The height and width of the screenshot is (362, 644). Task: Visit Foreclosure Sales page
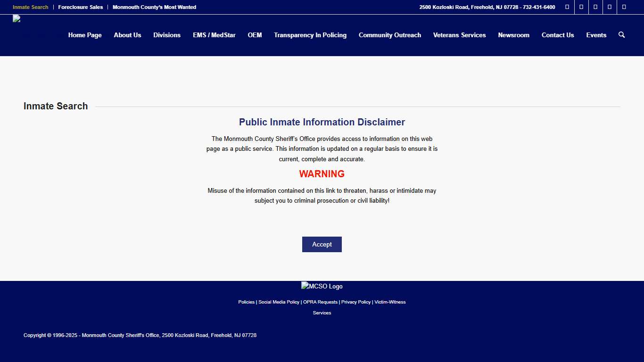(81, 7)
